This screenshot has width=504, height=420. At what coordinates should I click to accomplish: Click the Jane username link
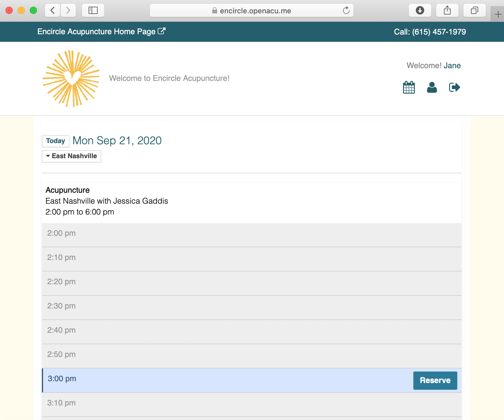click(x=452, y=65)
